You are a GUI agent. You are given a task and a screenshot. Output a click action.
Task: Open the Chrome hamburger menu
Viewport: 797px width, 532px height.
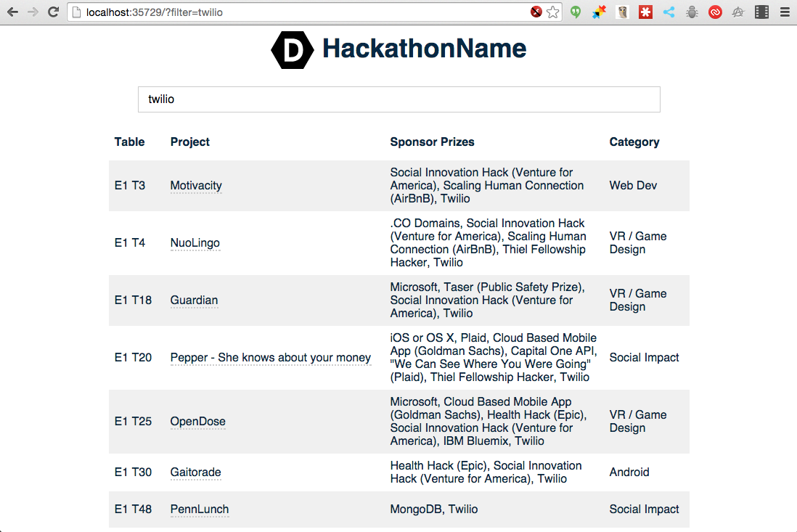click(785, 12)
